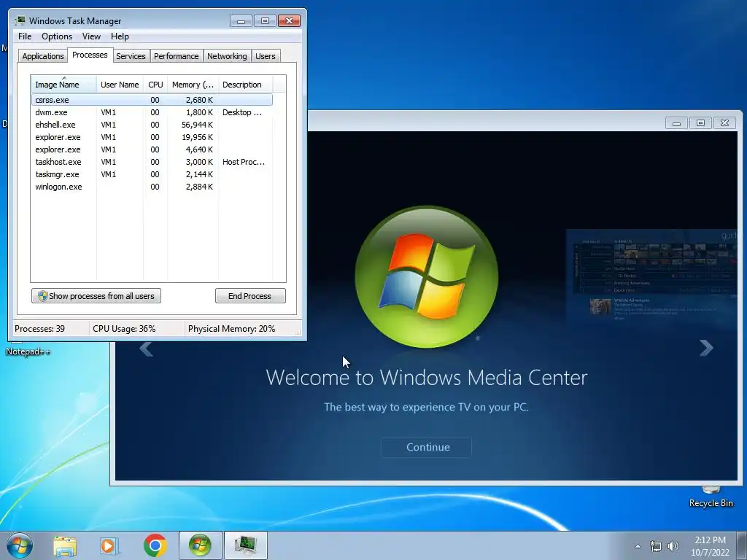This screenshot has height=560, width=747.
Task: Open the View menu in Task Manager
Action: pyautogui.click(x=91, y=36)
